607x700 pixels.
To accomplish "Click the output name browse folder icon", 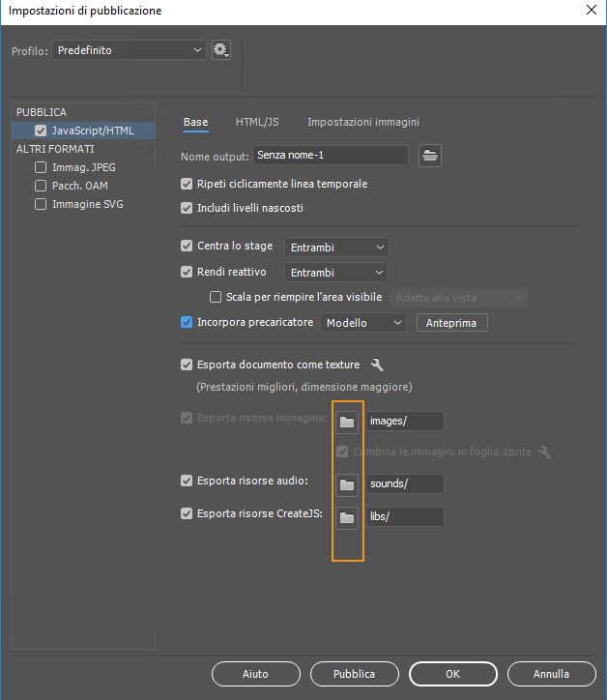I will pos(429,155).
